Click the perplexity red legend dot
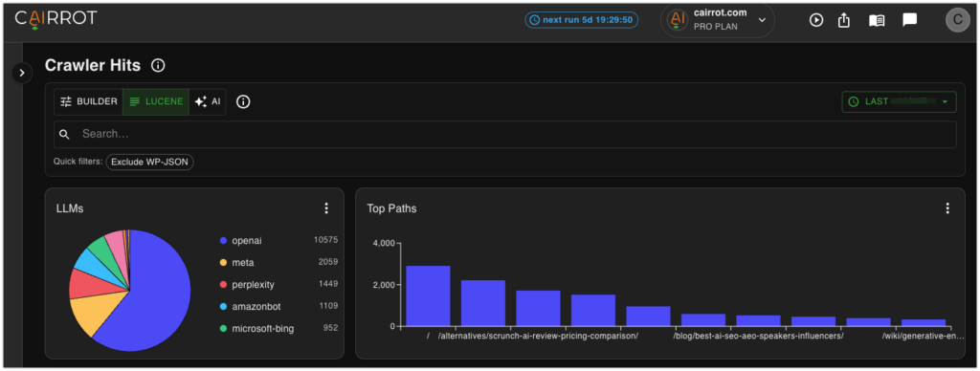This screenshot has width=980, height=371. [x=223, y=284]
